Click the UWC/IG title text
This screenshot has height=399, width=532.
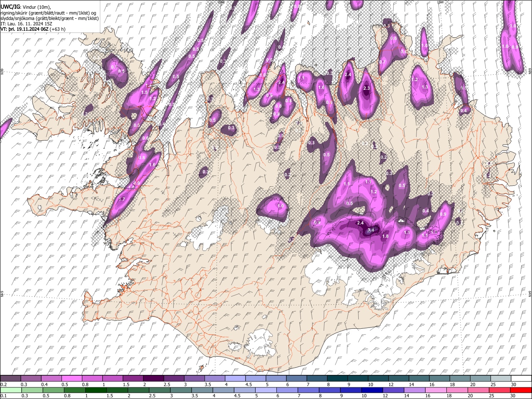point(10,7)
